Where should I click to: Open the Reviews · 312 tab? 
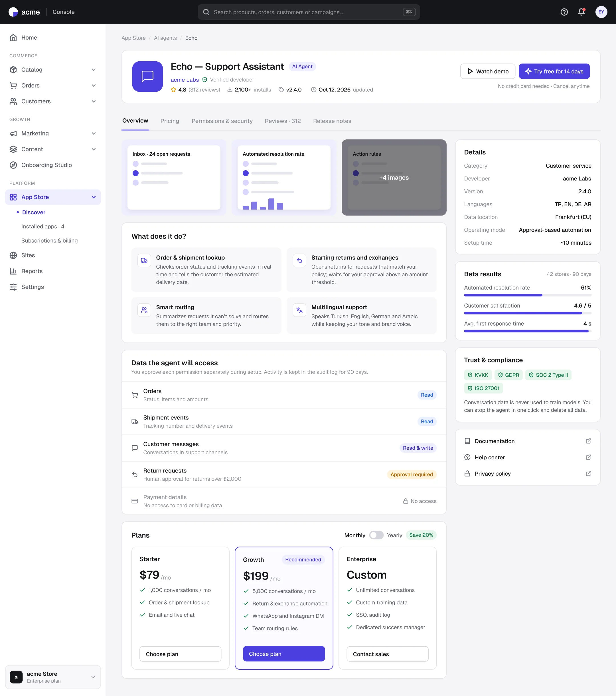(x=283, y=121)
